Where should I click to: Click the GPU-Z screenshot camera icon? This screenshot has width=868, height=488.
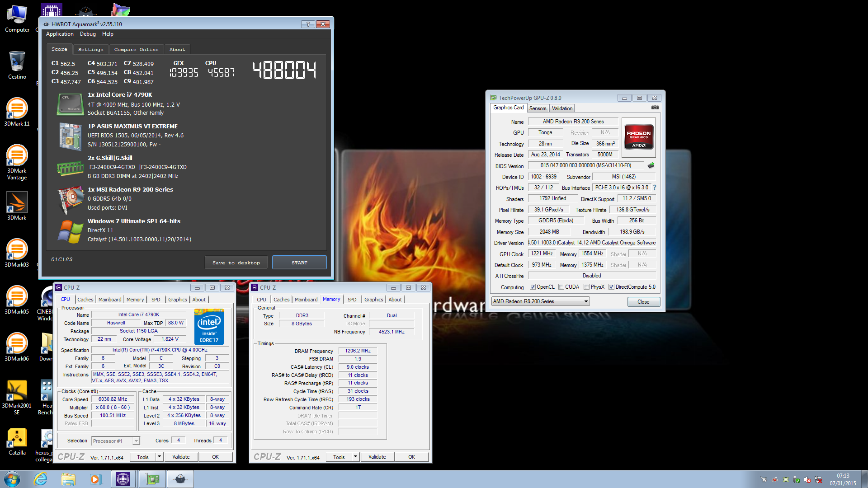point(655,108)
